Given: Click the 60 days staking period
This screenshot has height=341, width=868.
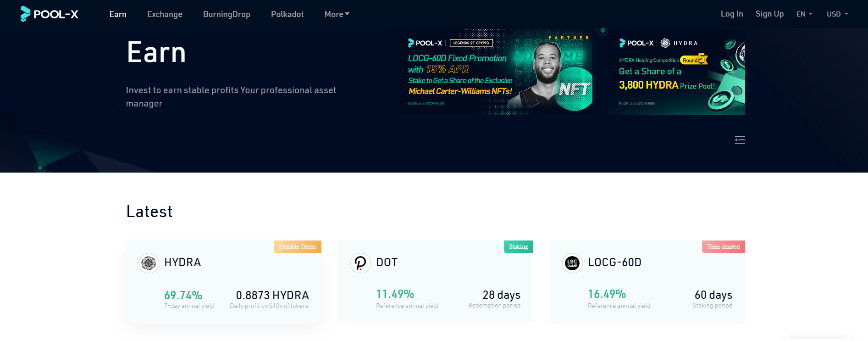Looking at the screenshot, I should point(713,295).
